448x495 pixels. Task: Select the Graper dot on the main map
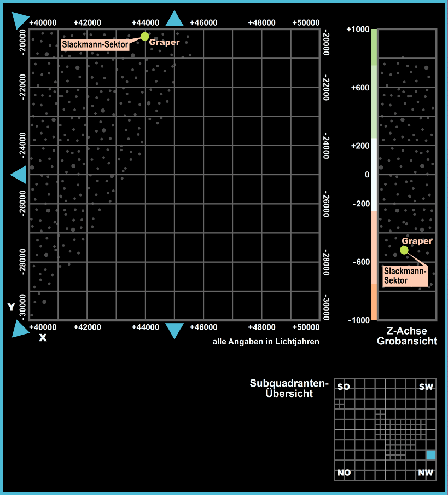pos(144,36)
